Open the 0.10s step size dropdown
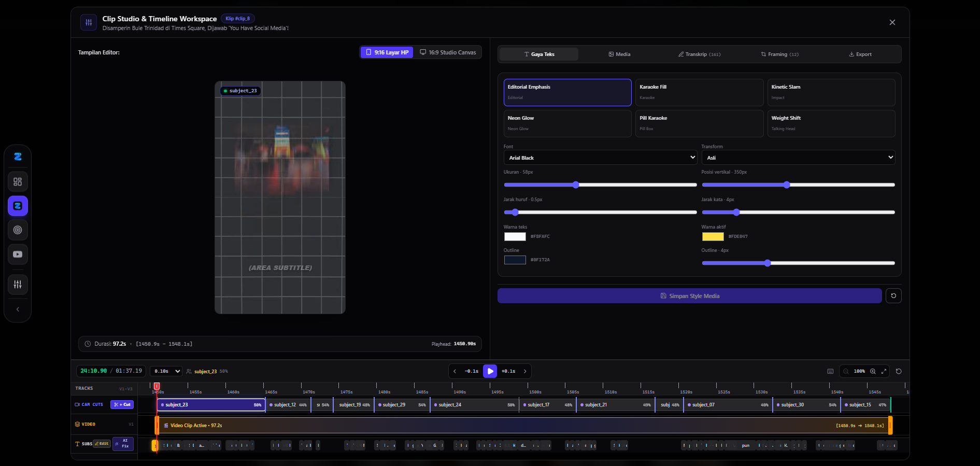The width and height of the screenshot is (980, 466). (x=166, y=371)
